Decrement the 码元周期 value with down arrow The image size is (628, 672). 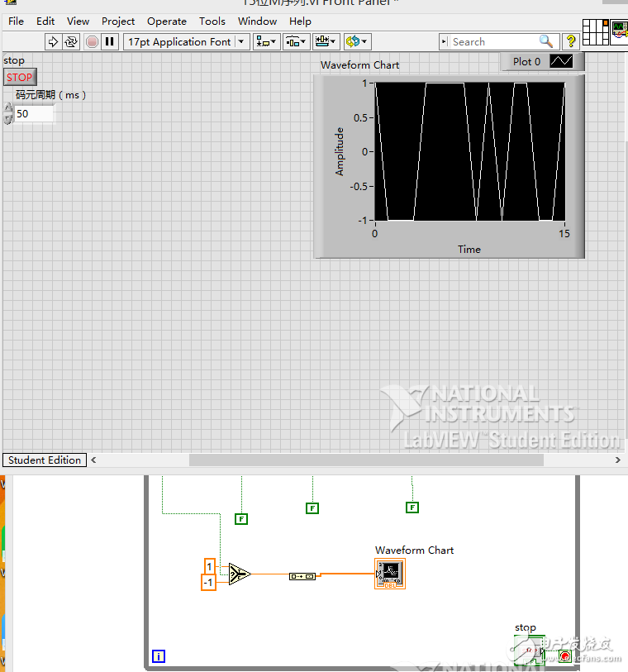pos(8,119)
